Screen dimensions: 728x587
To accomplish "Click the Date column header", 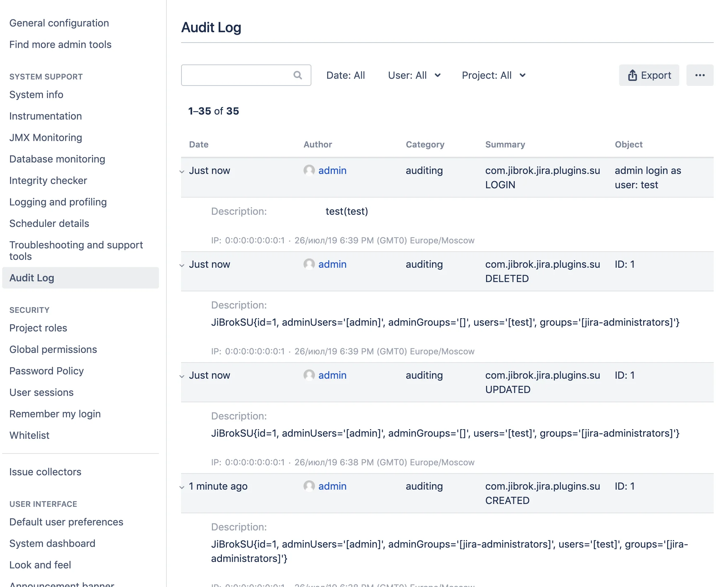I will (199, 144).
